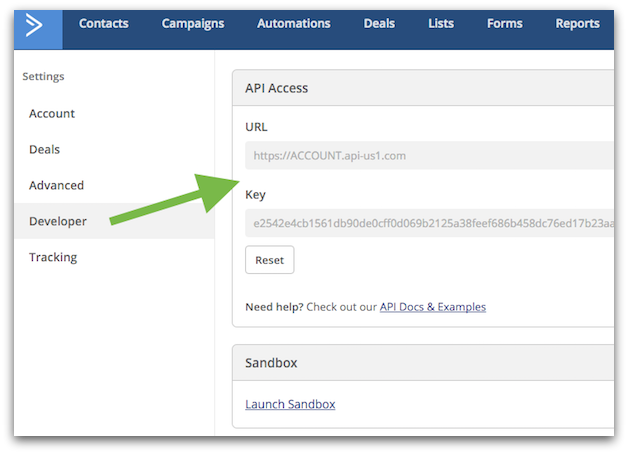Image resolution: width=628 pixels, height=454 pixels.
Task: Open Reports from the top navigation
Action: pos(577,24)
